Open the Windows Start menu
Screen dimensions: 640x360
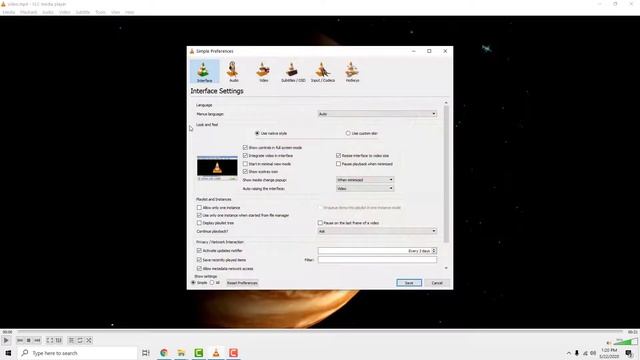click(x=8, y=353)
